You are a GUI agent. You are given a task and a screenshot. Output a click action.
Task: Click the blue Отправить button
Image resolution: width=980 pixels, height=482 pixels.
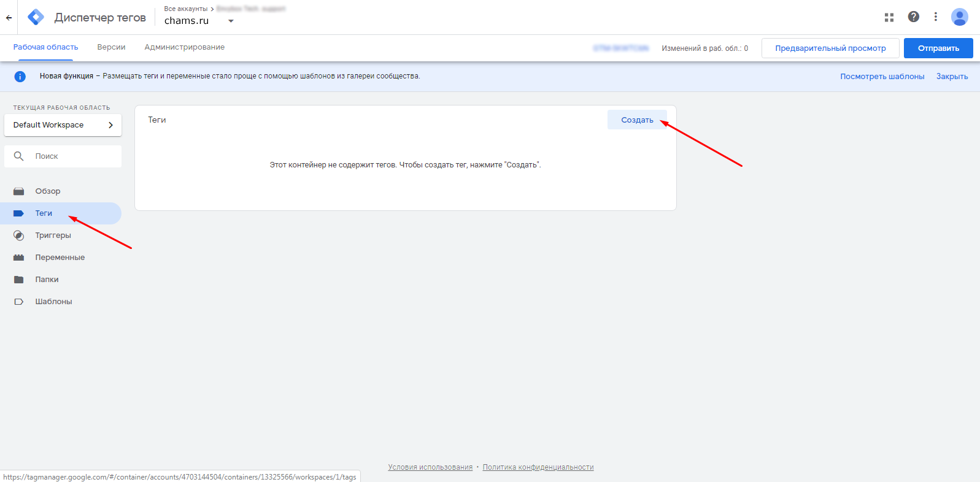[938, 48]
